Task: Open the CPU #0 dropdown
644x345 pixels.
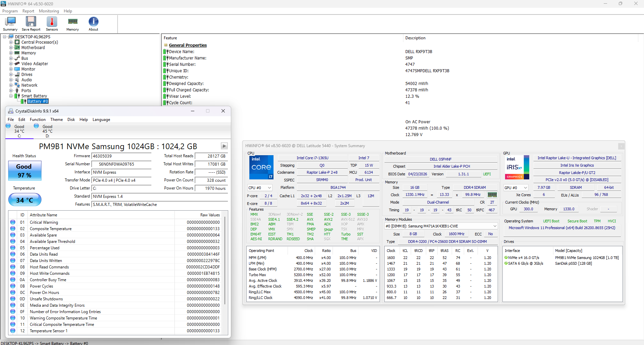Action: (259, 188)
